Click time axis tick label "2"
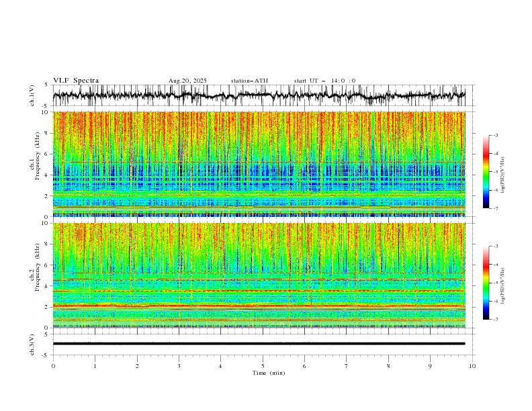The height and width of the screenshot is (411, 532). tap(137, 366)
